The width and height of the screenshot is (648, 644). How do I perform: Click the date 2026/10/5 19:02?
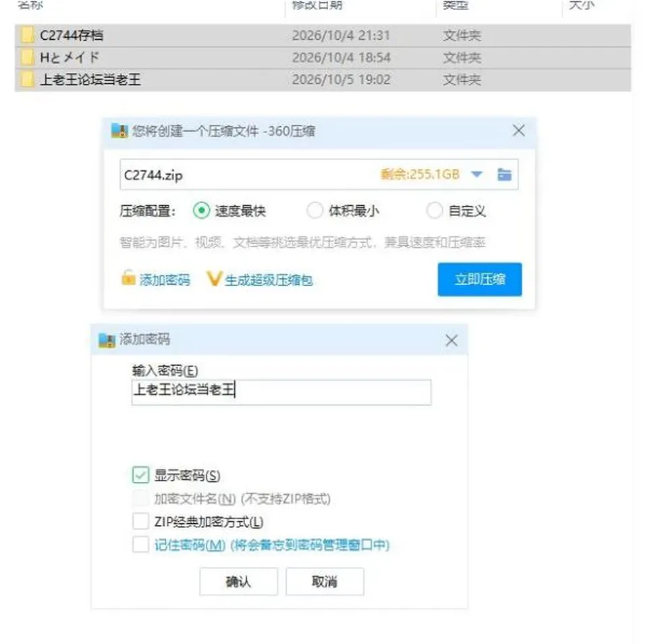point(341,80)
